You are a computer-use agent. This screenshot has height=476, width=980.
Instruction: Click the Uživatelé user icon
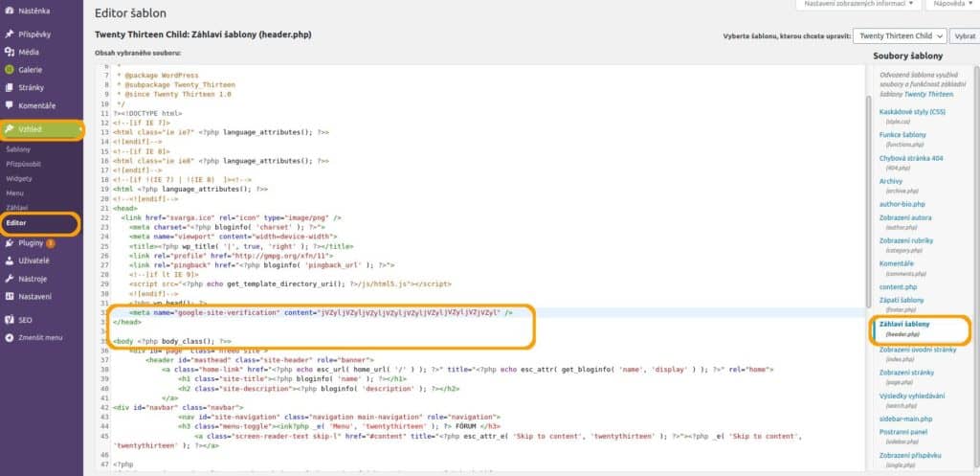10,261
